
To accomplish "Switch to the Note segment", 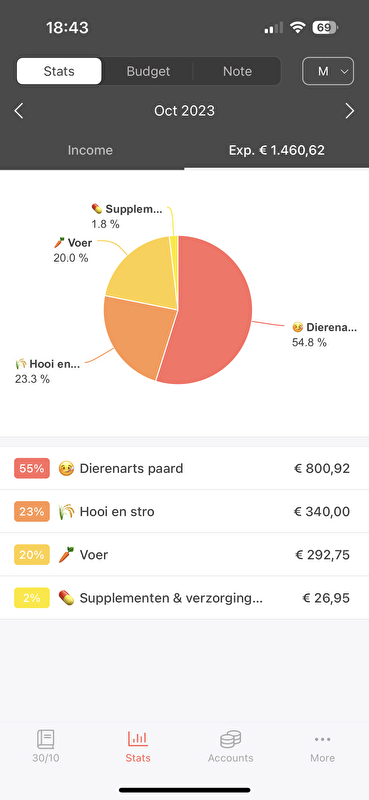I will pos(237,71).
